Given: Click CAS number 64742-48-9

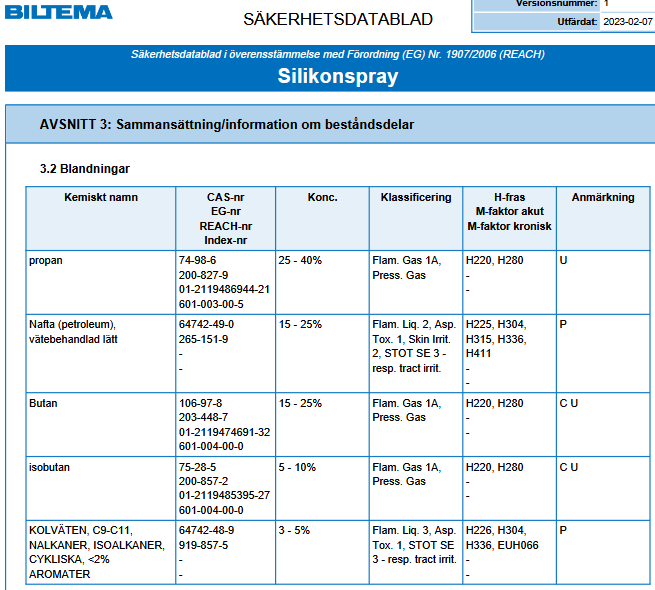Looking at the screenshot, I should (x=206, y=530).
